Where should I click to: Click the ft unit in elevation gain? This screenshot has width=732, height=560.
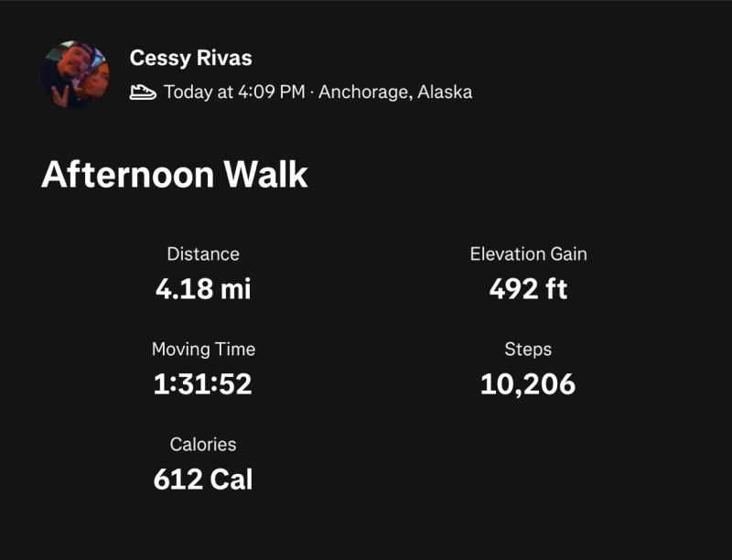click(556, 289)
